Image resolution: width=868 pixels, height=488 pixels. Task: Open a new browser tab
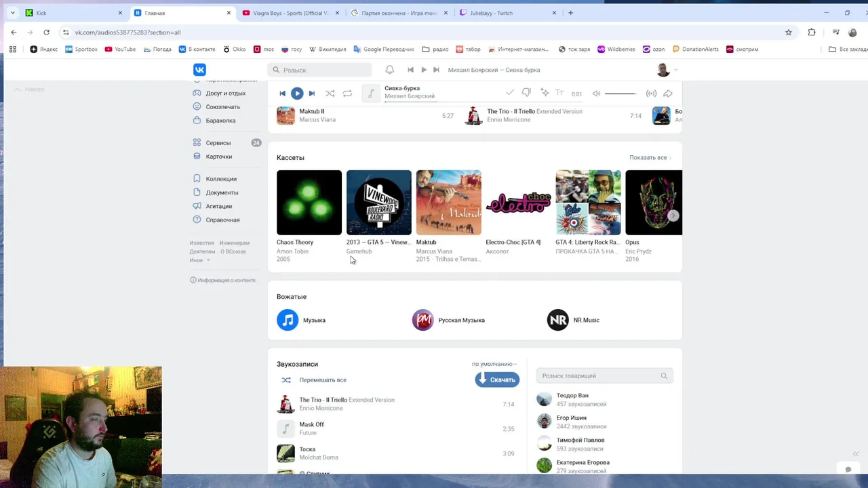[570, 13]
